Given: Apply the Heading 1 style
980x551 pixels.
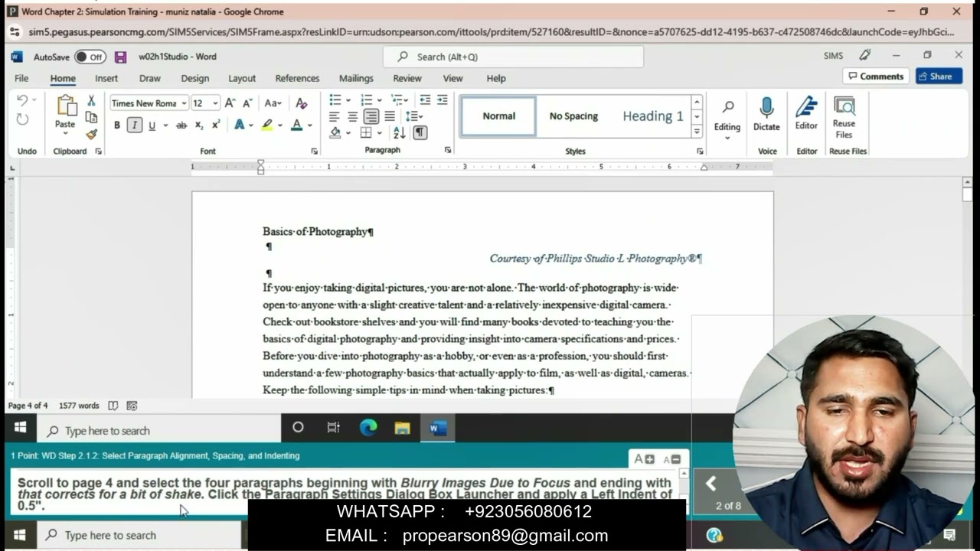Looking at the screenshot, I should [653, 116].
